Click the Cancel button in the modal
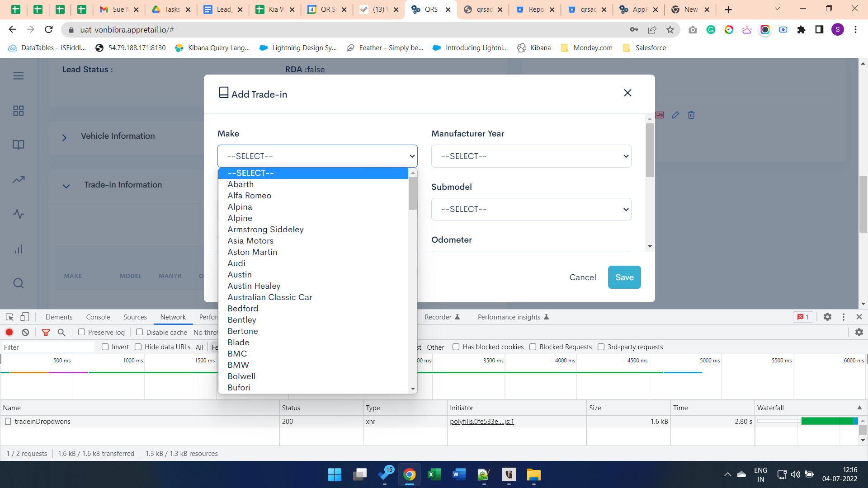 (x=583, y=277)
